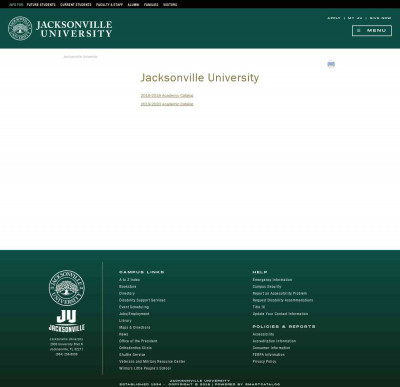Open Families in top bar

pos(151,5)
